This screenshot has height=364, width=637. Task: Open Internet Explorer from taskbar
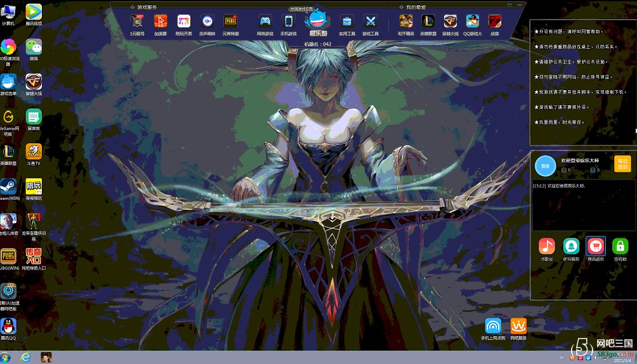pyautogui.click(x=25, y=358)
